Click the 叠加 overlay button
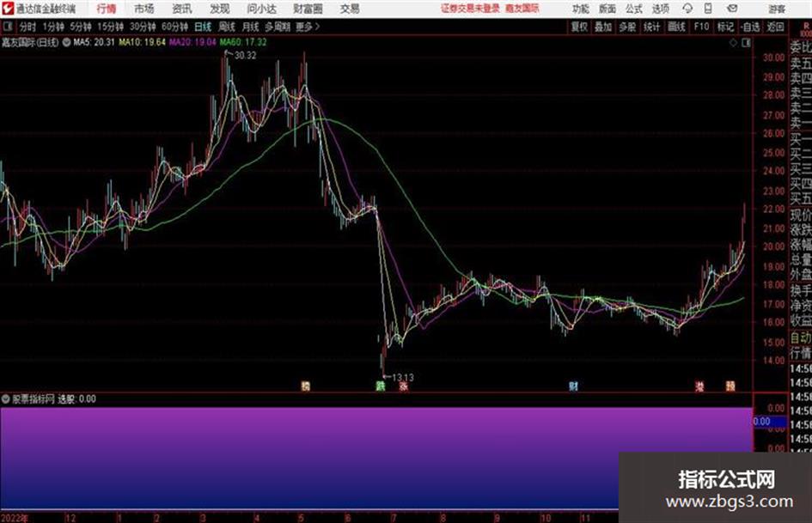 point(603,27)
